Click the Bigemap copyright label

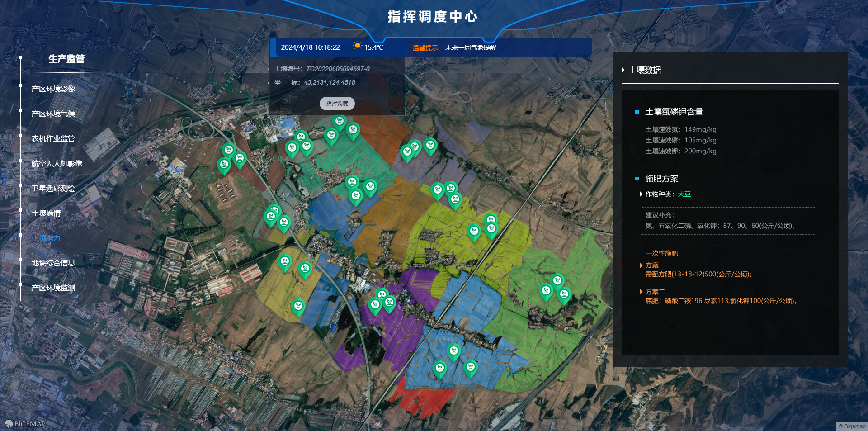tap(852, 426)
